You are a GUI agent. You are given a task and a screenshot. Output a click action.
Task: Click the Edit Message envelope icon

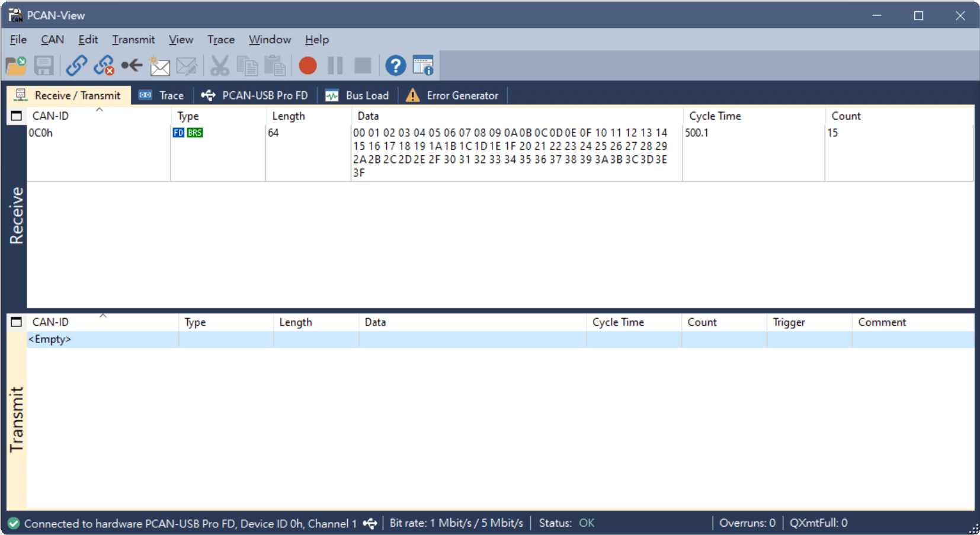click(187, 66)
